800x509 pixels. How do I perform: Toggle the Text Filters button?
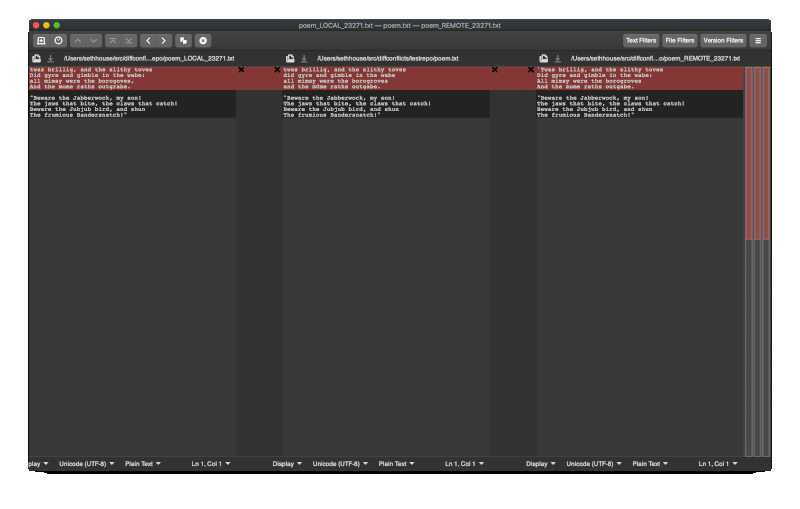tap(641, 41)
